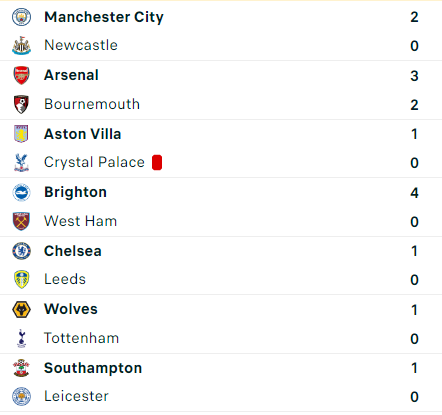The image size is (442, 415).
Task: Click Crystal Palace's red card indicator
Action: [157, 163]
